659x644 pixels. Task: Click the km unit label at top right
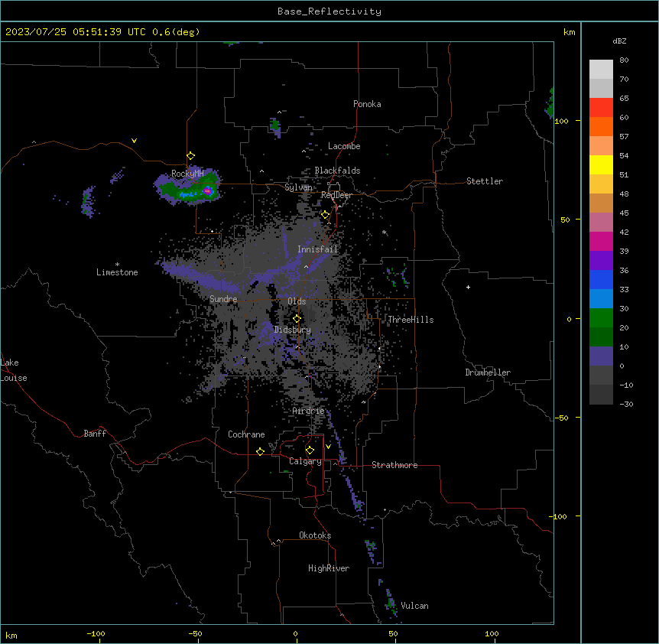569,32
